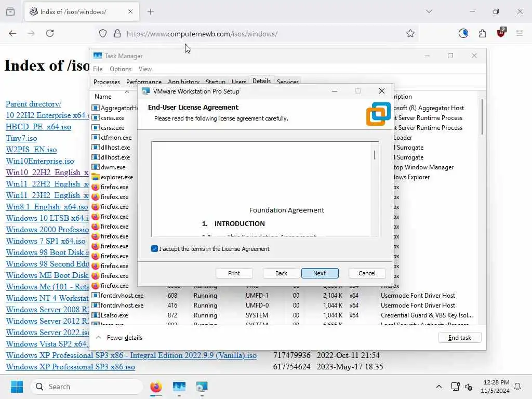
Task: Click the VMware installer taskbar icon
Action: pos(202,387)
